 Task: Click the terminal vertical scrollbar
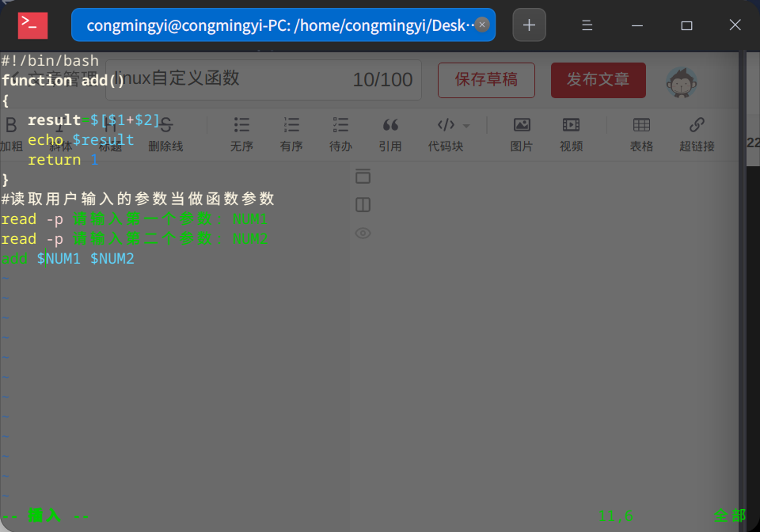742,291
